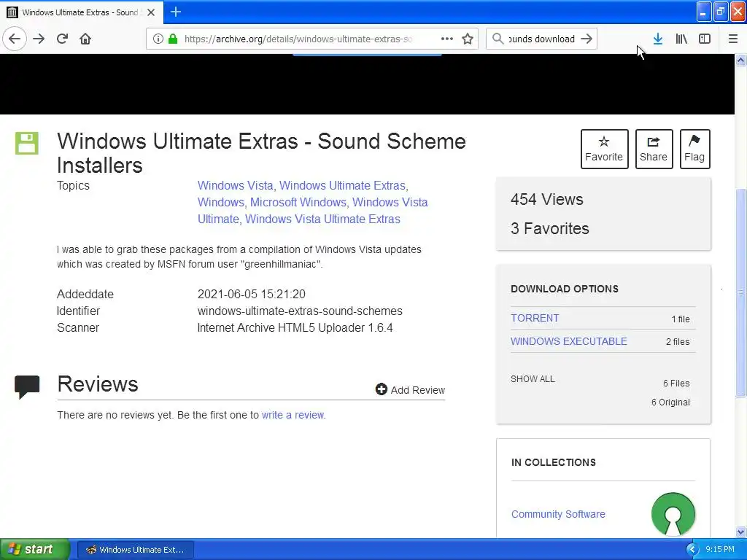
Task: Flag this archive item
Action: [x=694, y=149]
